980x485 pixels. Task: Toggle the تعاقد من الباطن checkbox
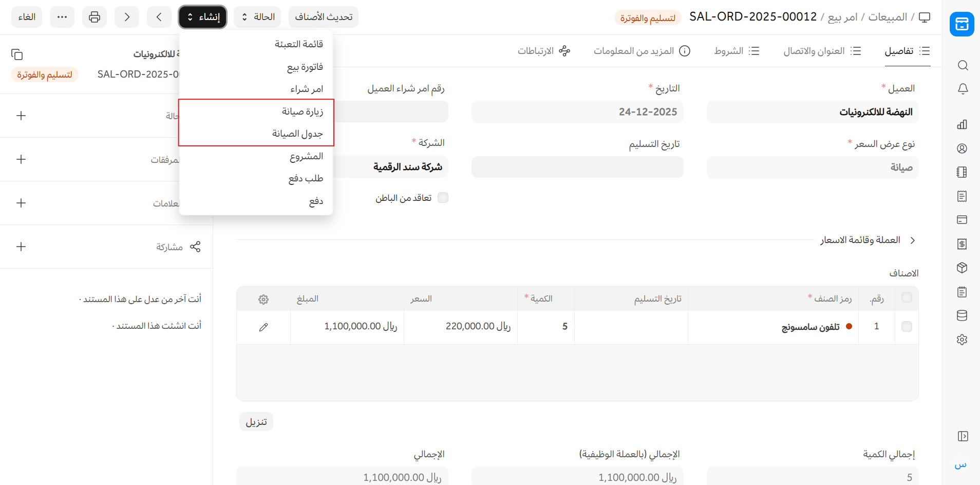pyautogui.click(x=443, y=198)
